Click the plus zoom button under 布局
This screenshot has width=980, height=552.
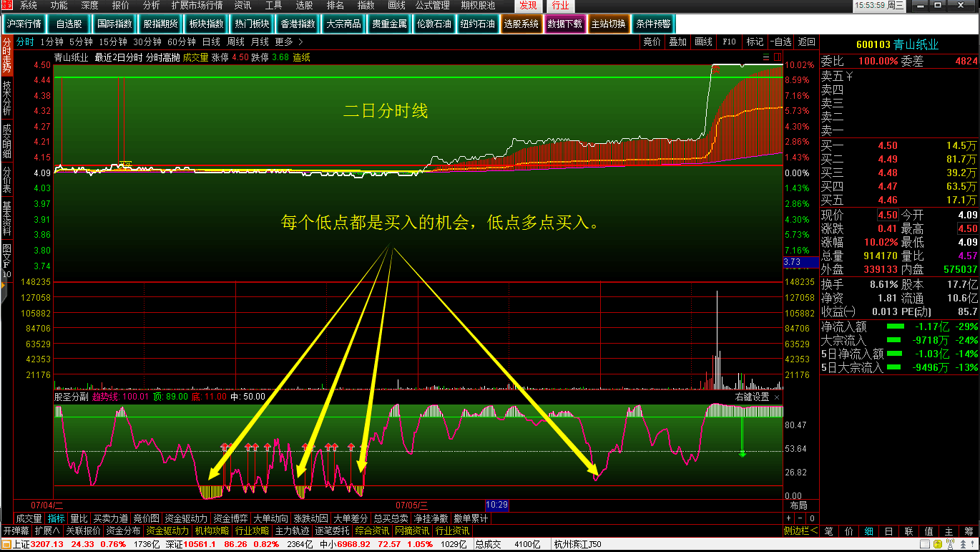[x=789, y=518]
